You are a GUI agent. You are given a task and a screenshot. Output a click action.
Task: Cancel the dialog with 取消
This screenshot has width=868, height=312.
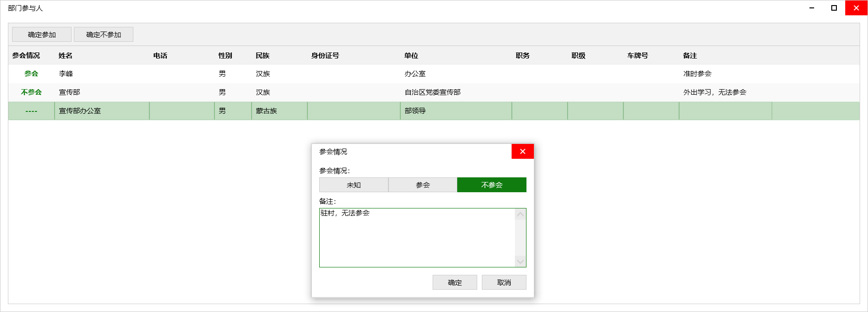coord(504,282)
